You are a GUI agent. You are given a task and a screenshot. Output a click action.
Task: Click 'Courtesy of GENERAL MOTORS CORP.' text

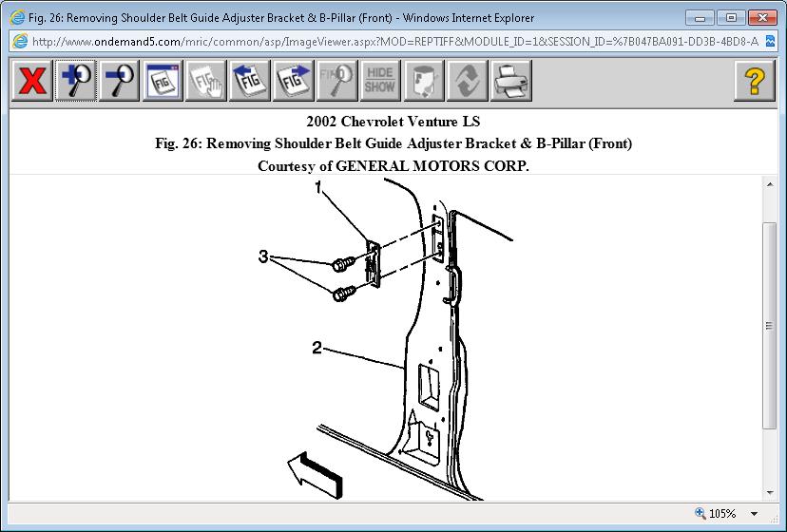click(393, 165)
